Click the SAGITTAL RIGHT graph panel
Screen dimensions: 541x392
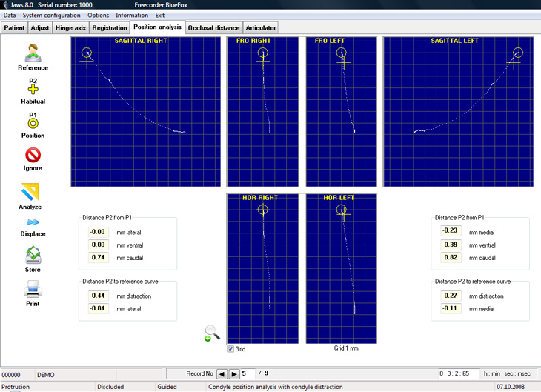[145, 112]
